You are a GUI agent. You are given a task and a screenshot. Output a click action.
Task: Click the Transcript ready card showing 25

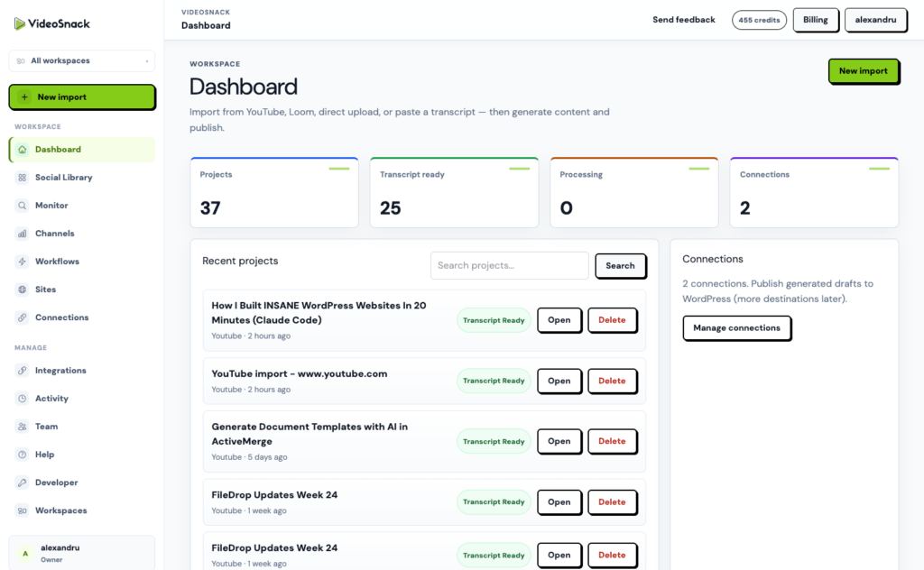tap(455, 192)
